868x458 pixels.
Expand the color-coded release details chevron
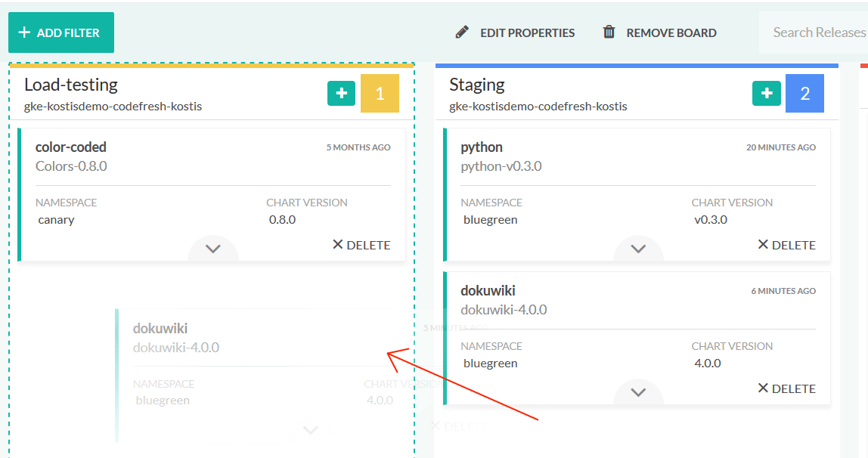pyautogui.click(x=213, y=249)
